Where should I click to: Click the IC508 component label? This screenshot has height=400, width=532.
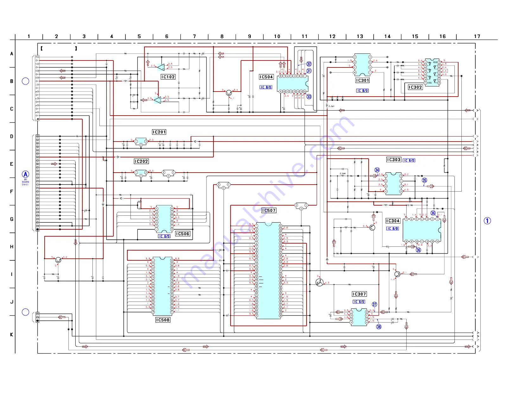(163, 320)
